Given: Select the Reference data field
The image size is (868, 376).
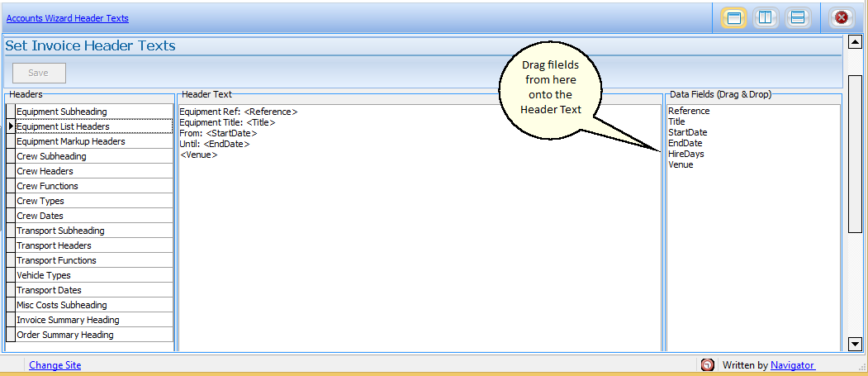Looking at the screenshot, I should 689,111.
